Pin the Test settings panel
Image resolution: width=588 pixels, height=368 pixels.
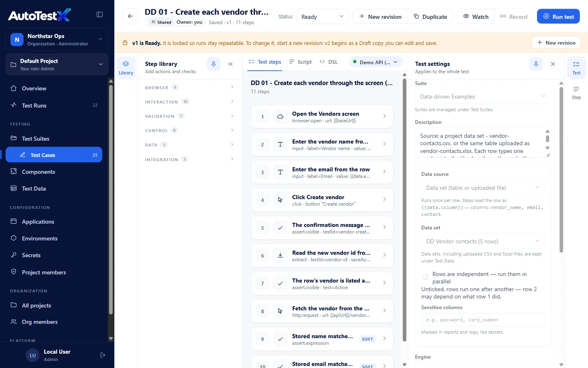[536, 64]
